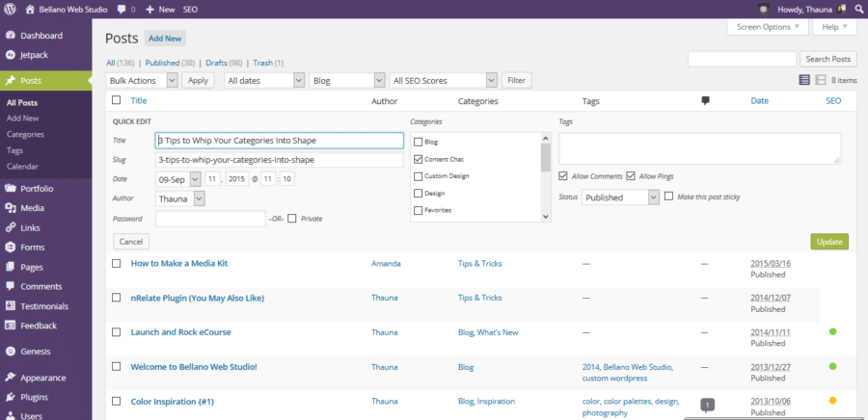Toggle select-all checkbox in table header
Screen dimensions: 868x420
coord(117,100)
